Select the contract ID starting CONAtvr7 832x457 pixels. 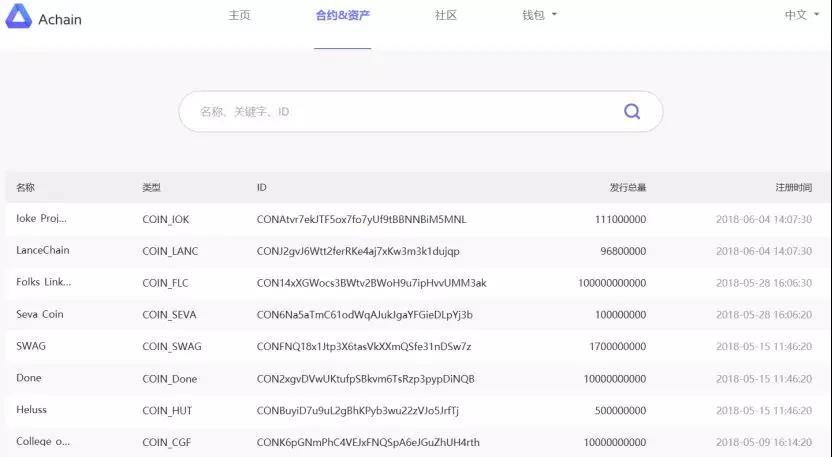click(x=361, y=219)
